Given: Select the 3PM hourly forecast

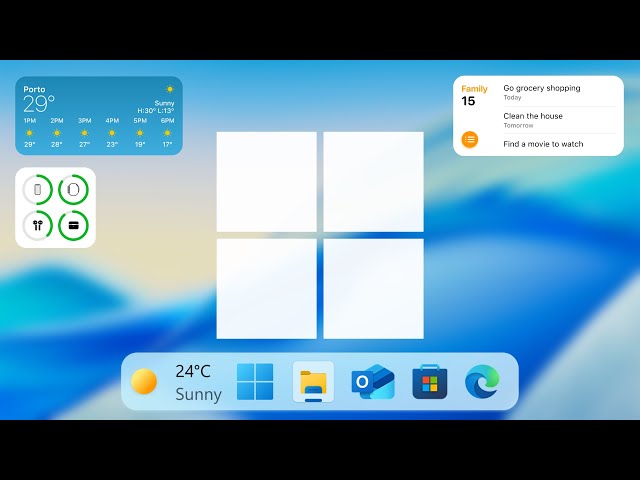Looking at the screenshot, I should 84,133.
